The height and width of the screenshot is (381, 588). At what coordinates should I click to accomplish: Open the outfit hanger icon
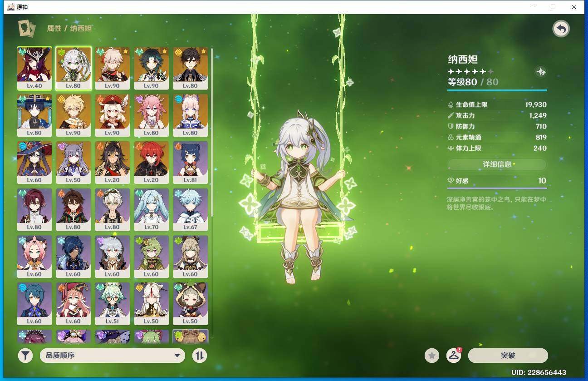pos(454,356)
